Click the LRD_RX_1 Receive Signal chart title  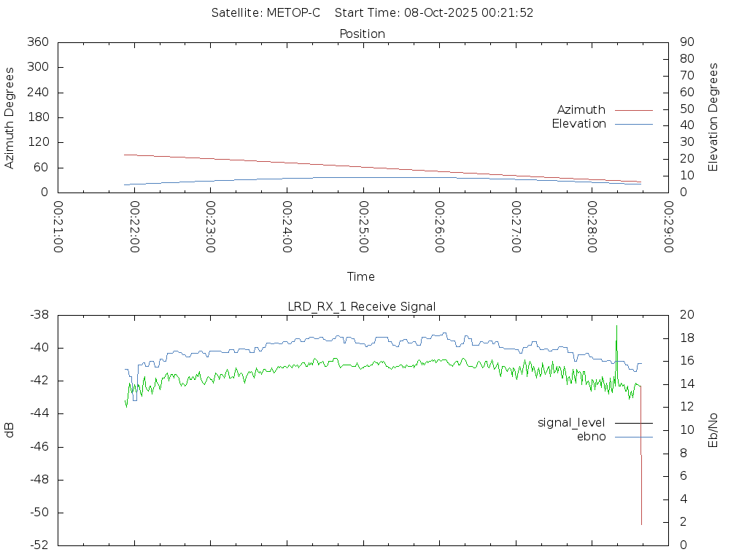[x=362, y=306]
